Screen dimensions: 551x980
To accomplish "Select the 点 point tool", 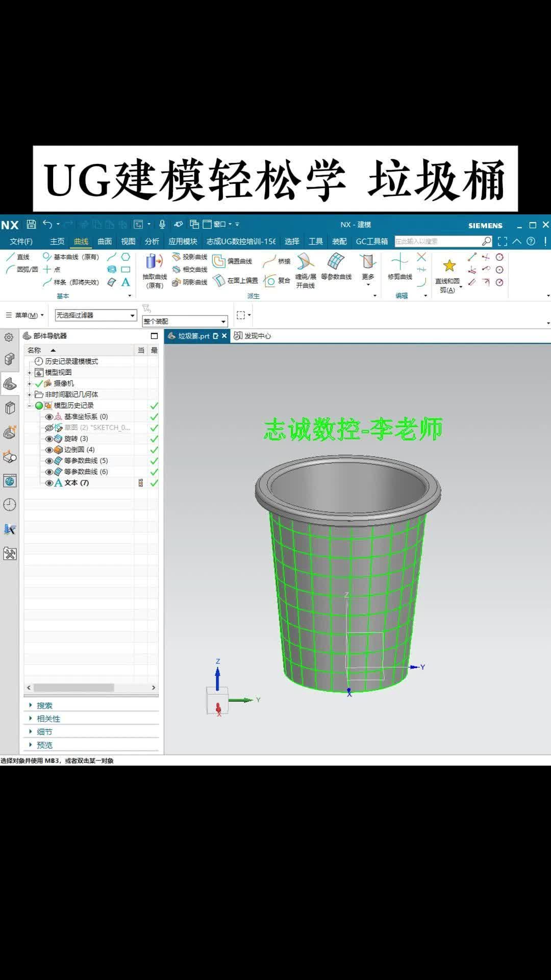I will pyautogui.click(x=52, y=269).
